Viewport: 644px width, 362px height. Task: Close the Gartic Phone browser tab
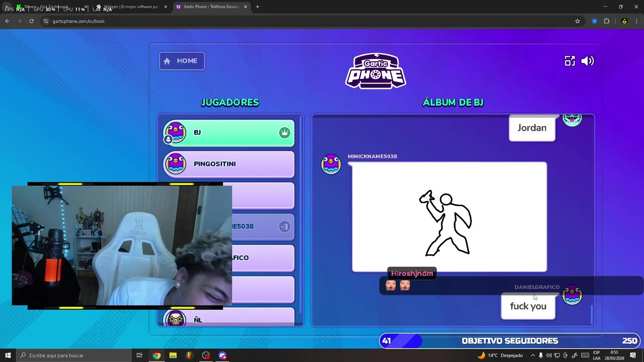(x=245, y=7)
